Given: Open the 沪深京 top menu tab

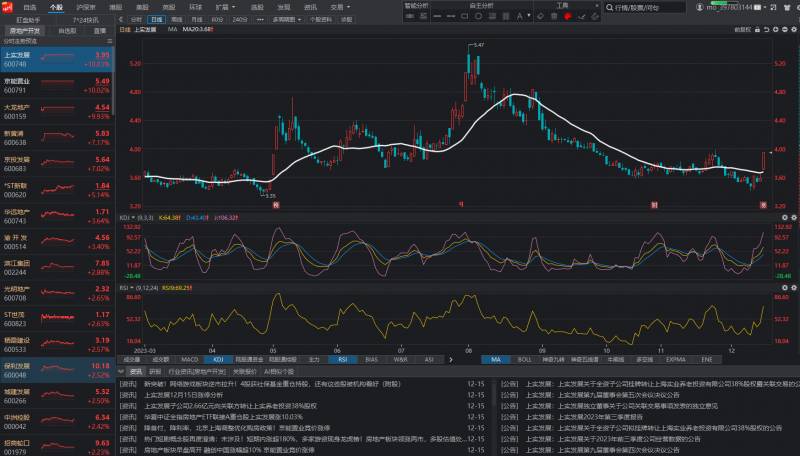Looking at the screenshot, I should (x=85, y=7).
